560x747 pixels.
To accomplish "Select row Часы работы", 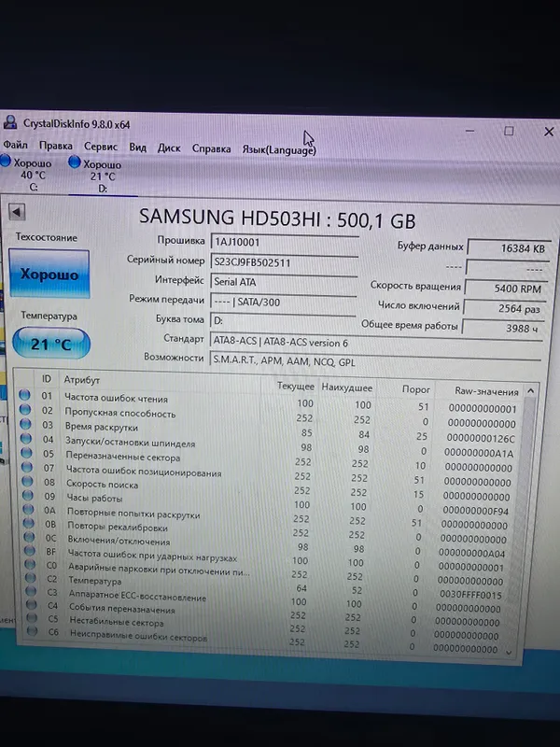I will coord(269,501).
